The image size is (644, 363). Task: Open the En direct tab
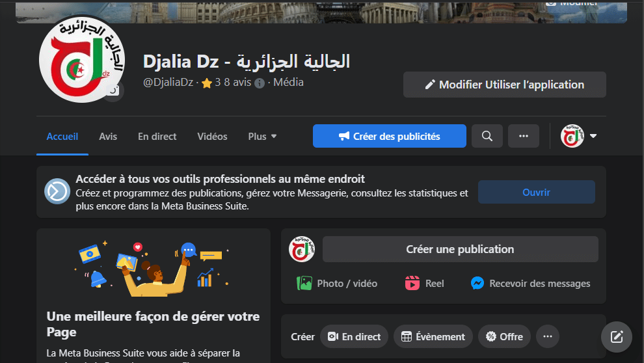click(157, 137)
